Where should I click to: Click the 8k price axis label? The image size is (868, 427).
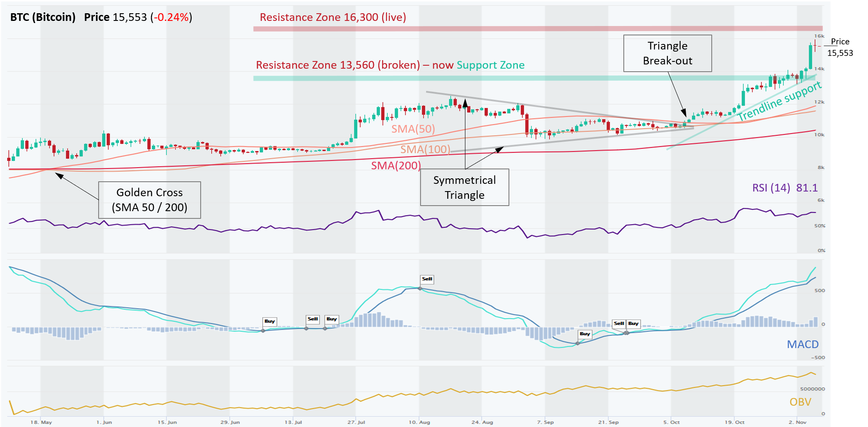coord(821,168)
